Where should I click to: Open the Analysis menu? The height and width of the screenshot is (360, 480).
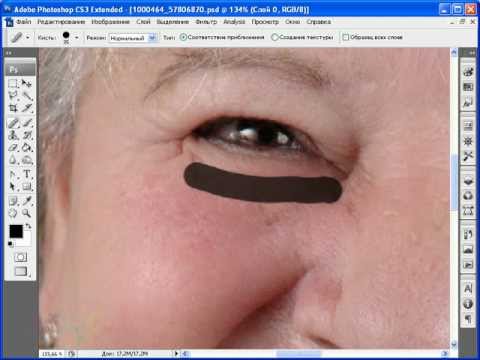click(234, 22)
